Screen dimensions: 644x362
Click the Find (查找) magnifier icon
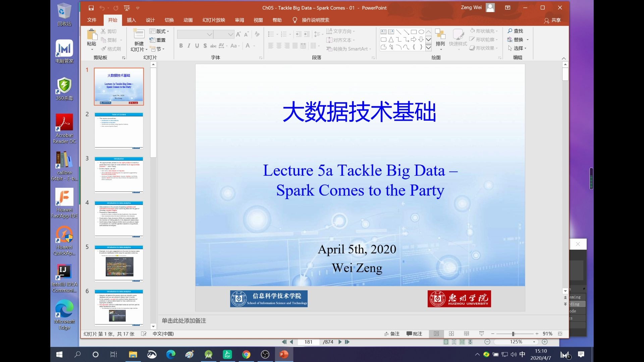[x=510, y=31]
